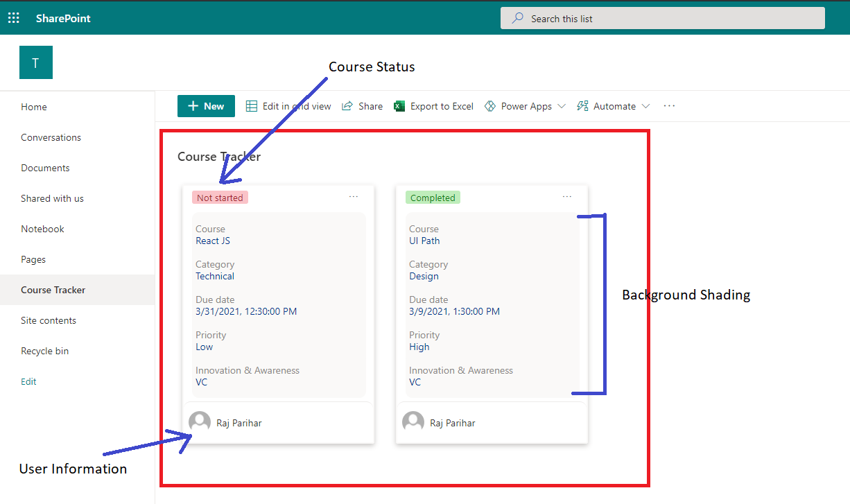This screenshot has width=850, height=504.
Task: Click the Export to Excel icon
Action: [399, 105]
